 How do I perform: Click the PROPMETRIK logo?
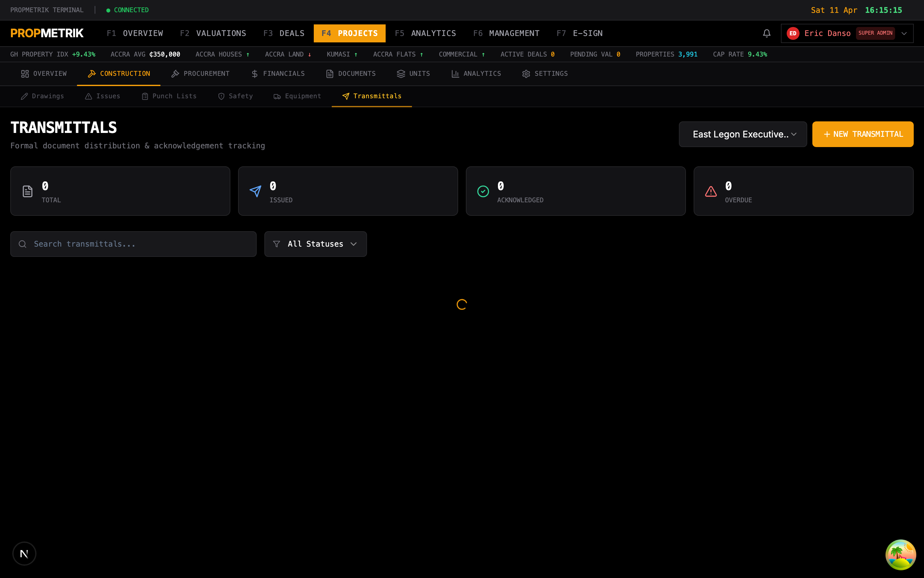tap(47, 33)
